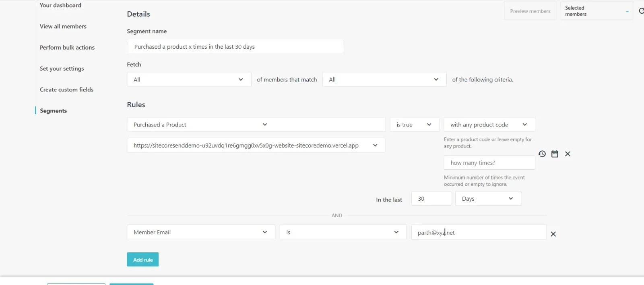Open the 'is' operator dropdown
Image resolution: width=644 pixels, height=285 pixels.
(x=343, y=232)
